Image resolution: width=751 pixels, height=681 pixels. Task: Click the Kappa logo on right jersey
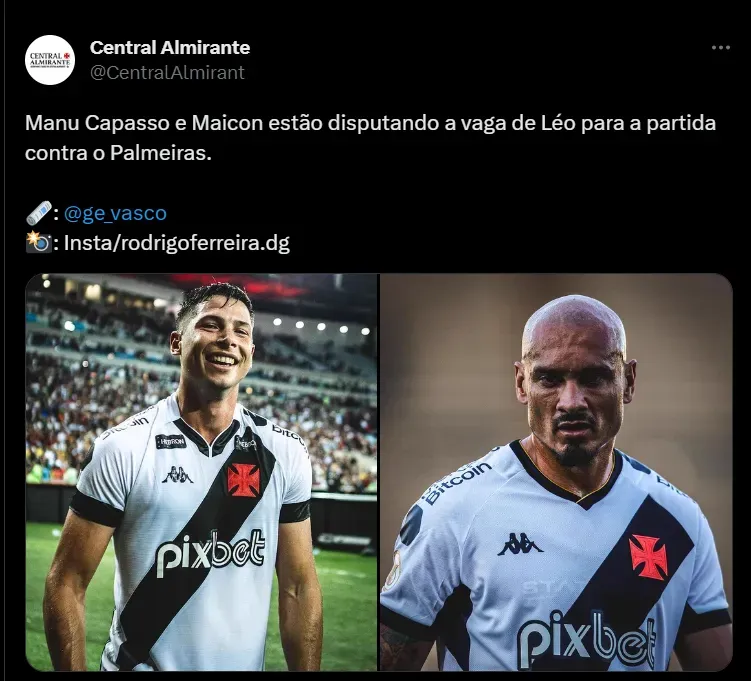(520, 544)
